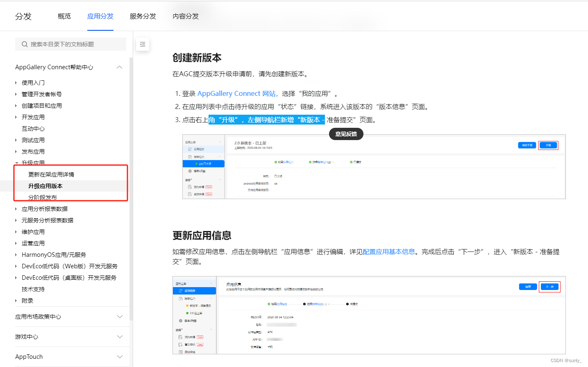
Task: Expand AppTouch chevron
Action: tap(120, 357)
